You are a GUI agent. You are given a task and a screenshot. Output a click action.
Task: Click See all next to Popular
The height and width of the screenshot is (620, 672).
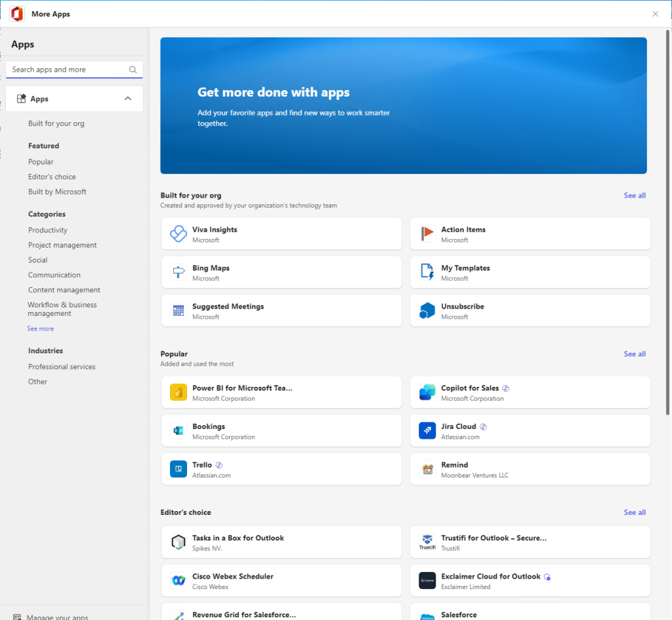point(634,353)
